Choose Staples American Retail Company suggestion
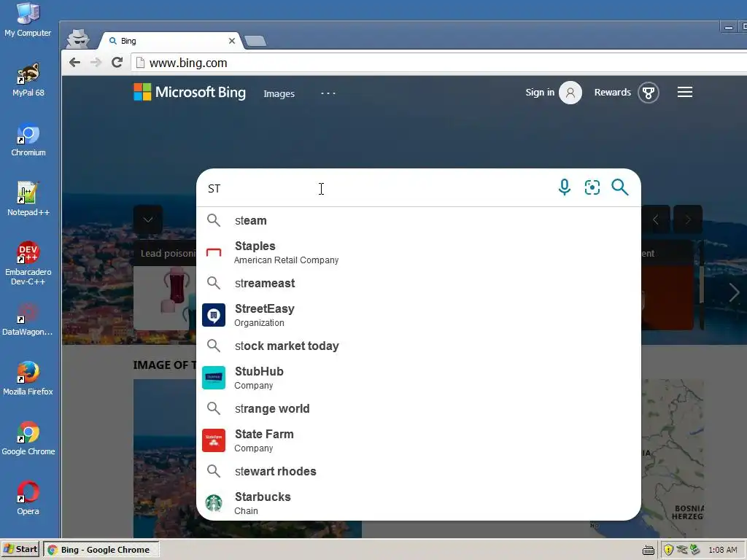Viewport: 747px width, 560px height. point(418,252)
